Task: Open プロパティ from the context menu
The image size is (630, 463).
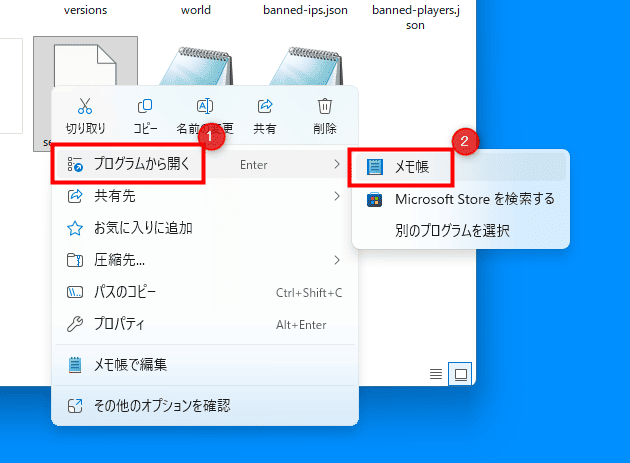Action: [119, 324]
